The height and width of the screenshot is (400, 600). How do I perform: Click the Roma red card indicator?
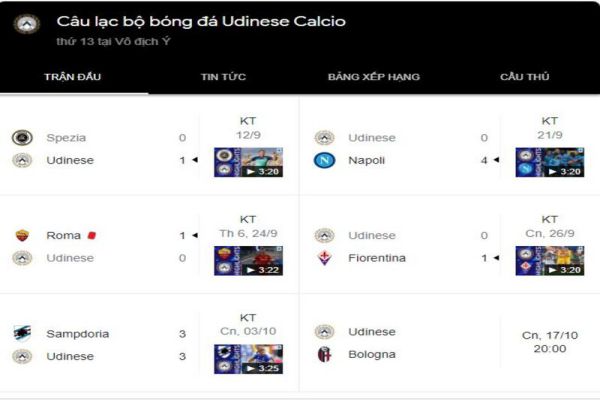point(92,236)
